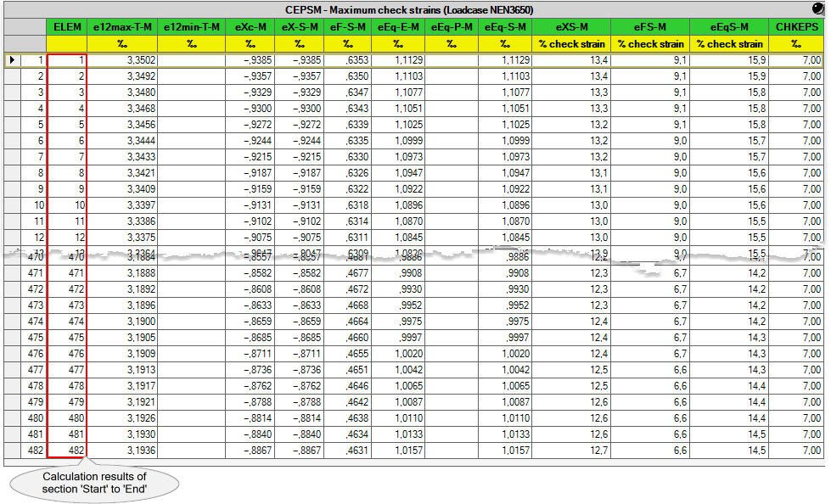
Task: Select the row header numbered 482
Action: (25, 450)
